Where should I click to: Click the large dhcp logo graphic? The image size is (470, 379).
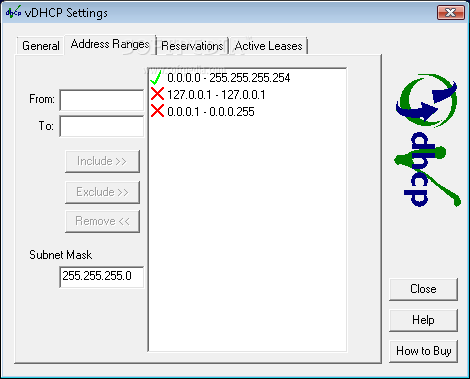coord(428,140)
